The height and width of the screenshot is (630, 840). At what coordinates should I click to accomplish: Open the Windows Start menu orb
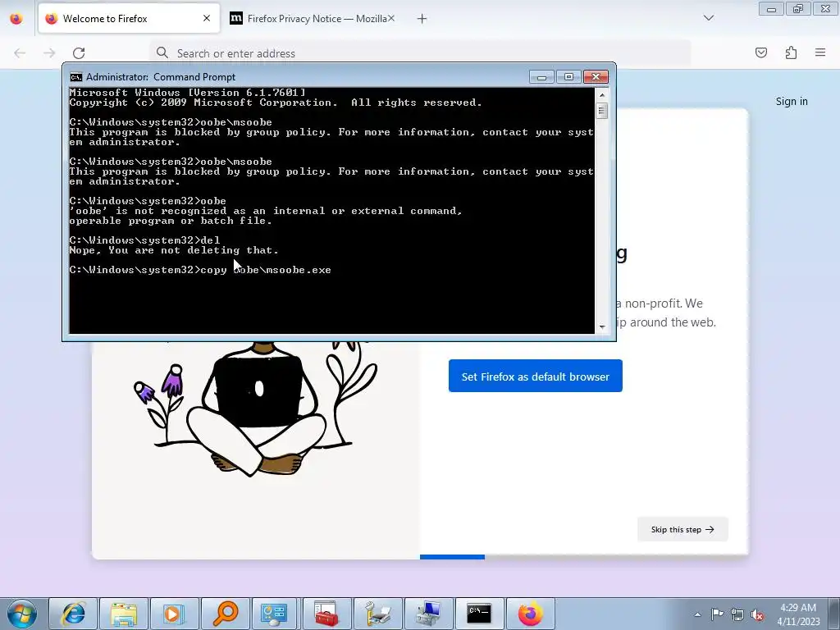21,614
